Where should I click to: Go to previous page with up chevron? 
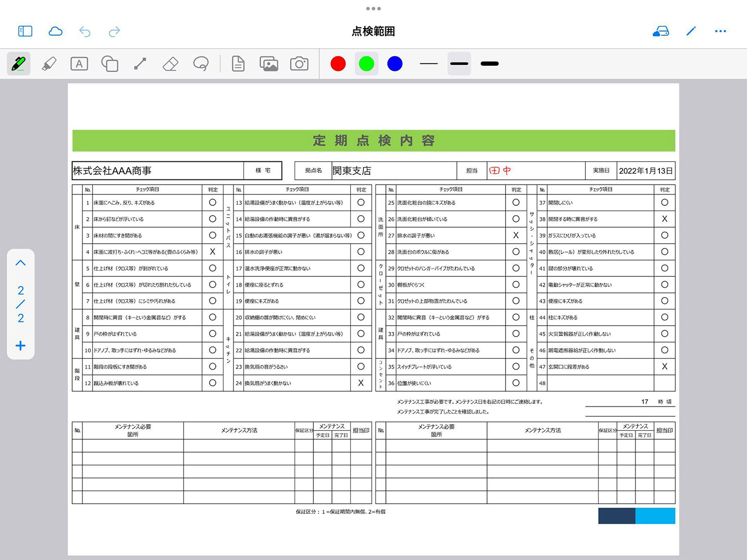[x=21, y=263]
